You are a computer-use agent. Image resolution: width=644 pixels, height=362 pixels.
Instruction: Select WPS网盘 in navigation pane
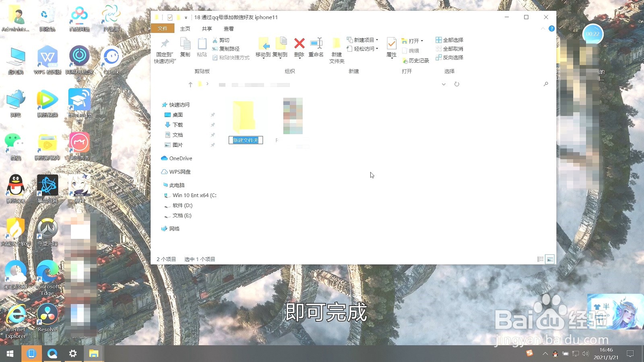click(176, 172)
